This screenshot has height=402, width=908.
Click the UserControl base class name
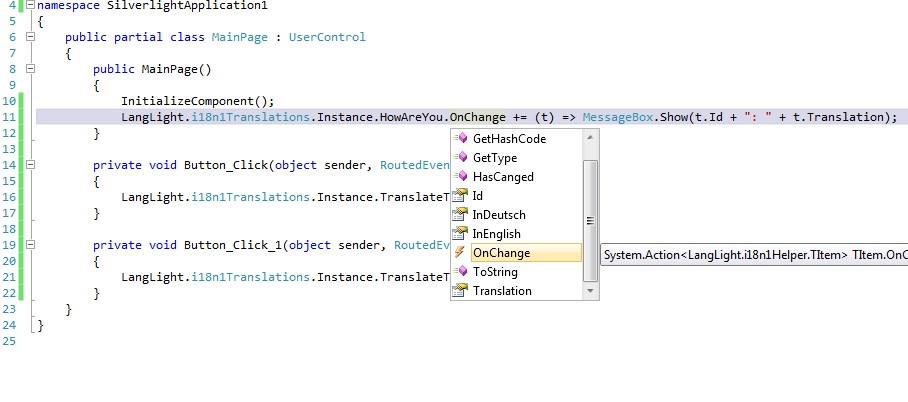(x=327, y=37)
